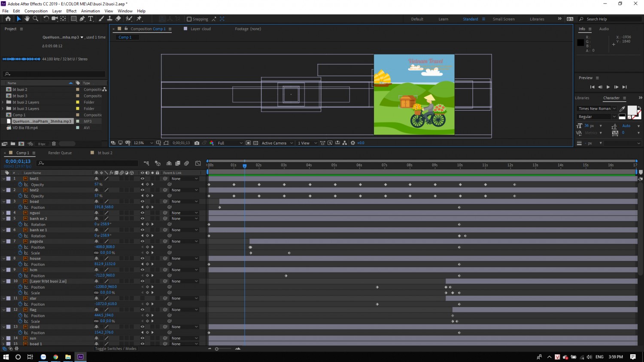644x362 pixels.
Task: Open the Times New Roman font dropdown
Action: pos(597,109)
